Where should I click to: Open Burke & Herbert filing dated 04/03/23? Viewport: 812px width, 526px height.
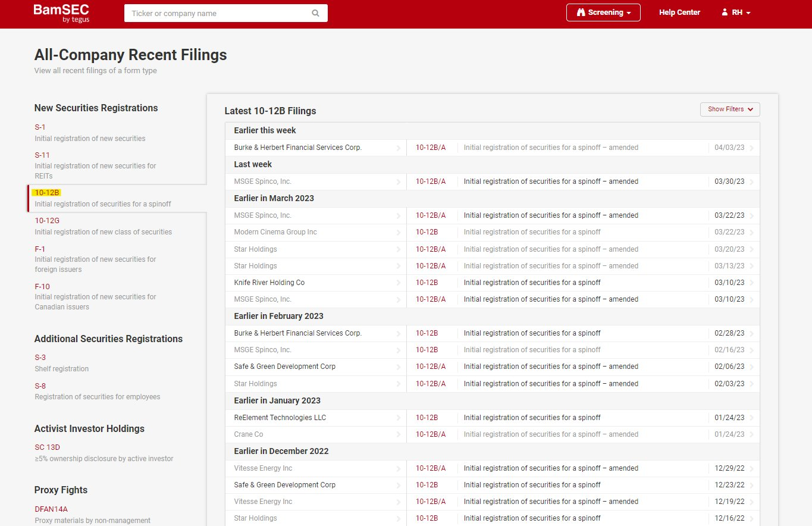(x=493, y=148)
